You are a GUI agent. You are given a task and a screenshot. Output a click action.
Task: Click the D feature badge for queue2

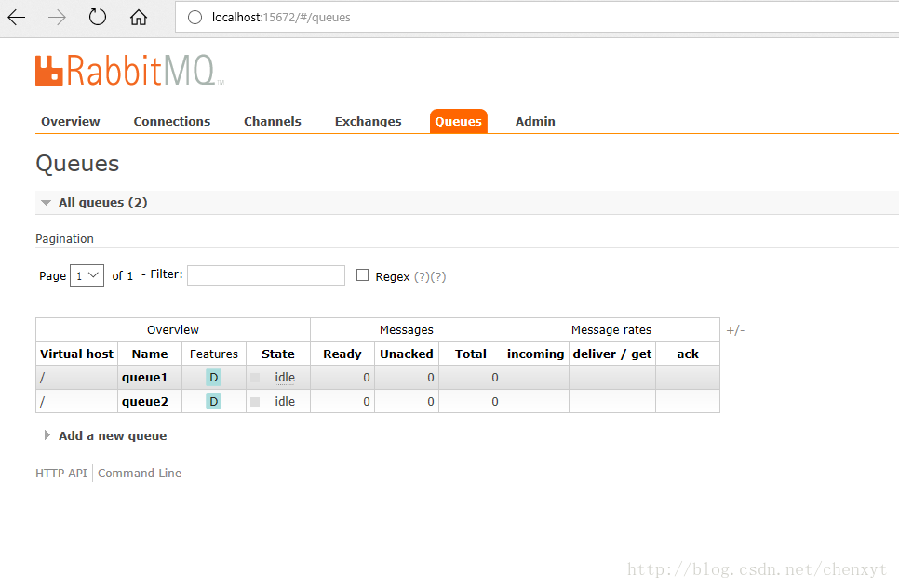pyautogui.click(x=214, y=402)
